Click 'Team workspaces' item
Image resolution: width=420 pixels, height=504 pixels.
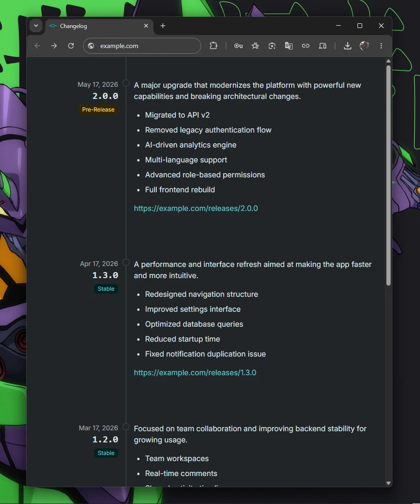[x=177, y=458]
